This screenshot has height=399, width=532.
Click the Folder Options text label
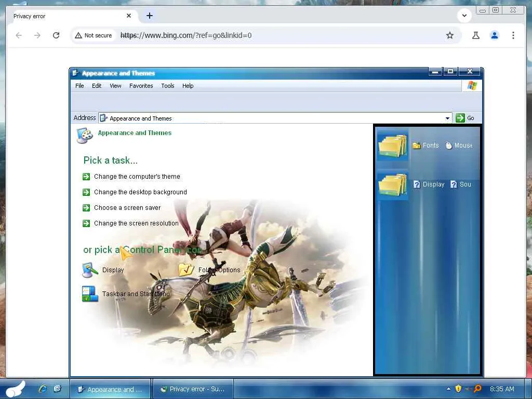219,270
